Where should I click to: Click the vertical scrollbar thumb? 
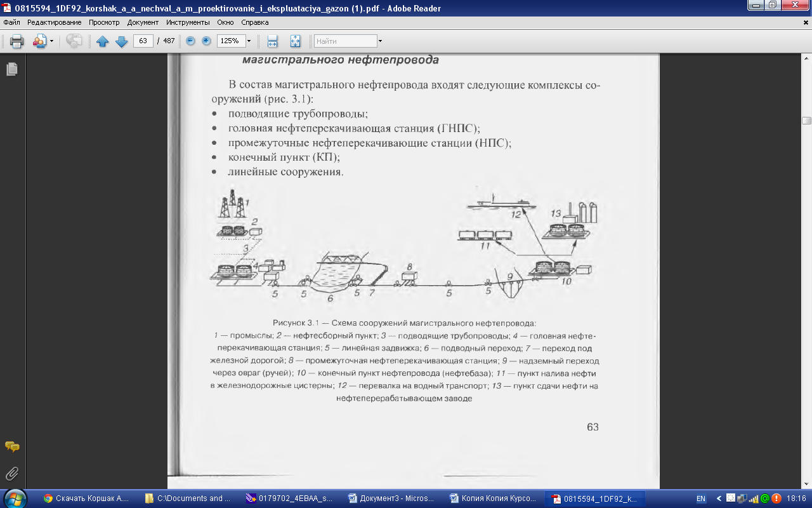tap(806, 121)
